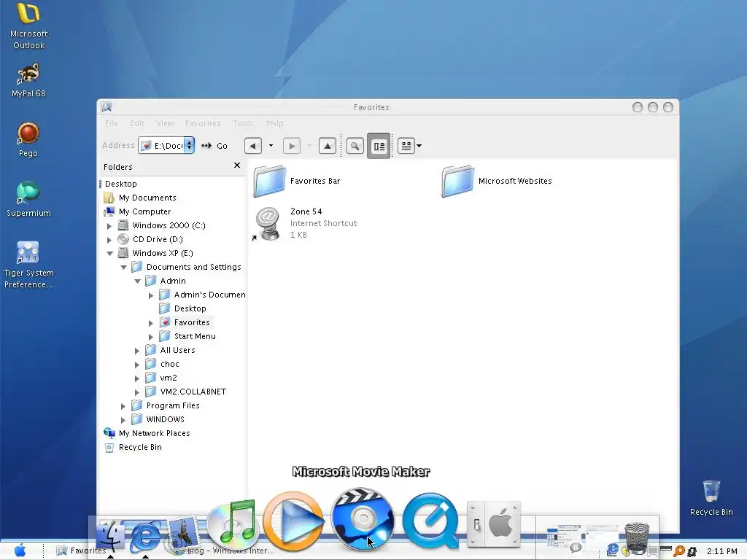The width and height of the screenshot is (747, 560).
Task: Select Microsoft Websites folder icon
Action: (x=458, y=181)
